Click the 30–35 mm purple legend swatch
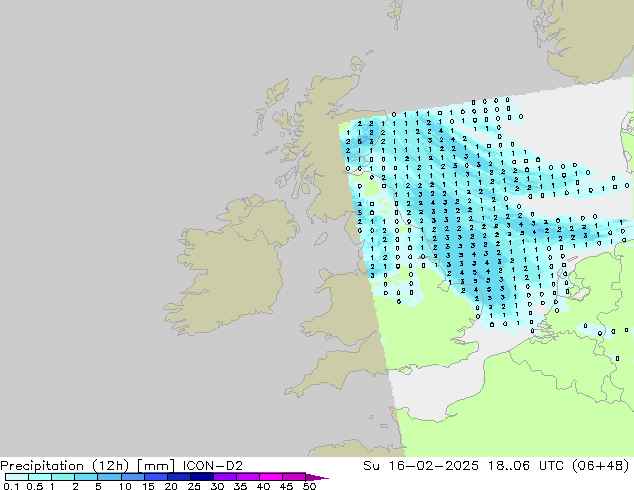634x490 pixels. [x=225, y=477]
